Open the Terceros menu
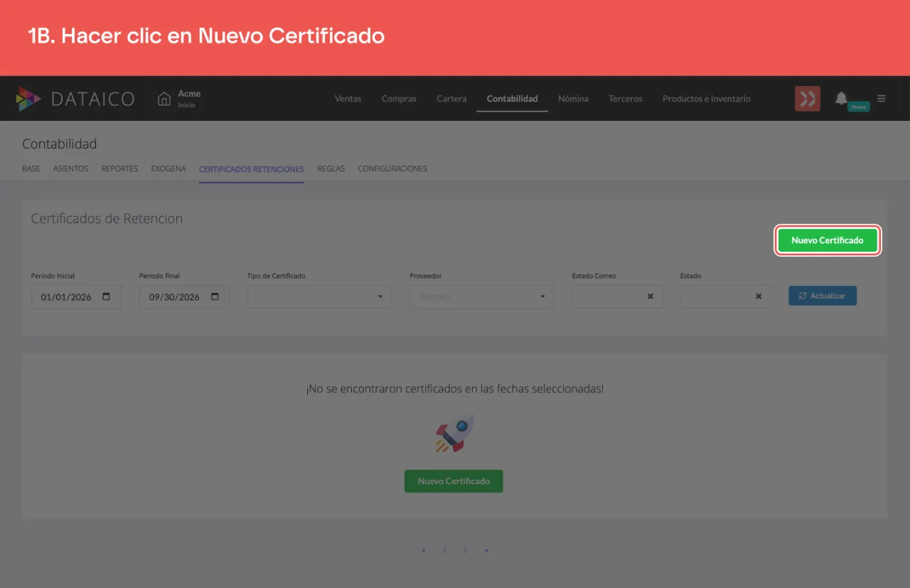This screenshot has width=910, height=588. (626, 99)
